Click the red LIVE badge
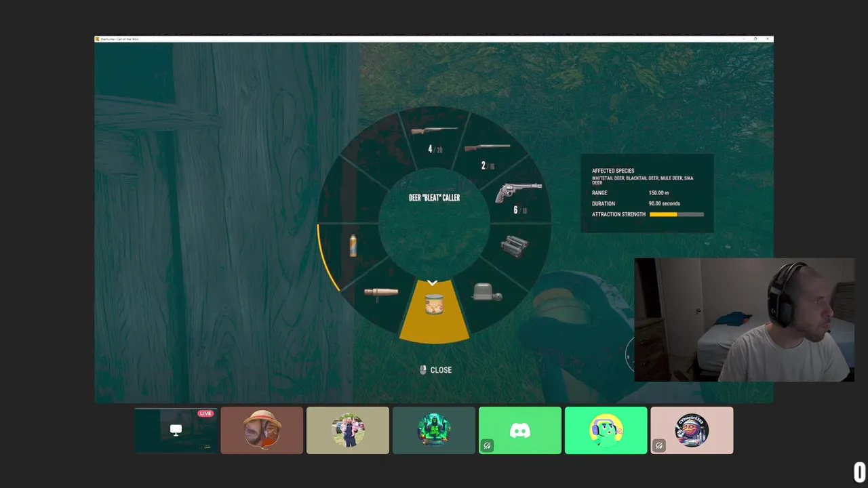Screen dimensions: 868x488 click(205, 413)
